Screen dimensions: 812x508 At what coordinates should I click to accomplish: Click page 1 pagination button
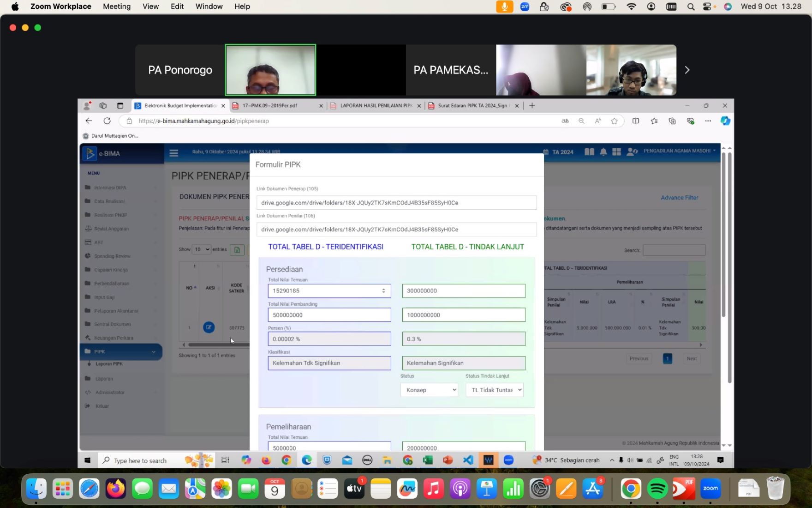tap(667, 358)
